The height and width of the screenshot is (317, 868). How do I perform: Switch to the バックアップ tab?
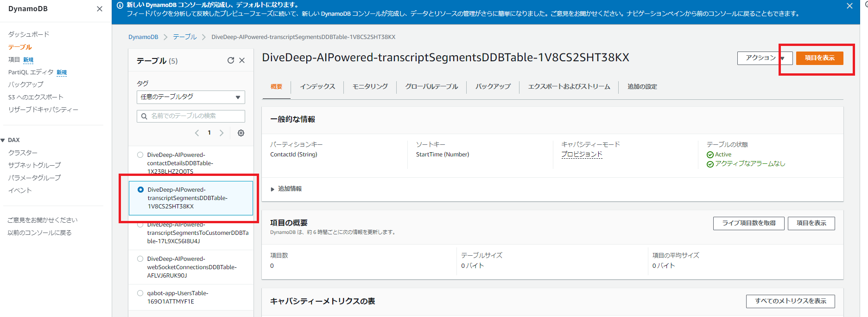pyautogui.click(x=493, y=87)
